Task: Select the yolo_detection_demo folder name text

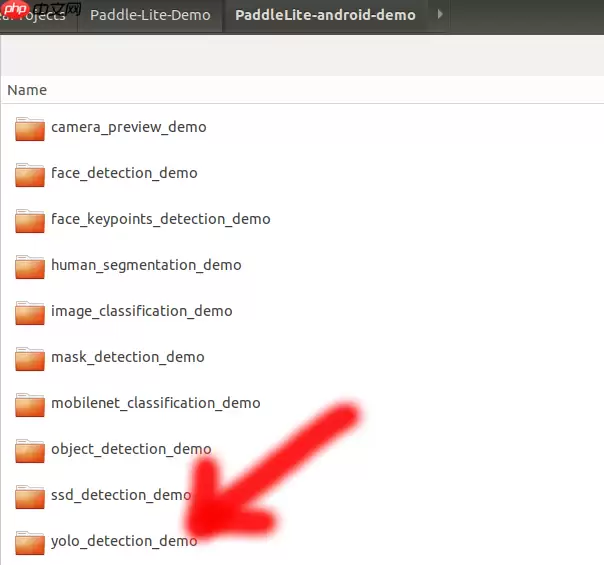Action: click(x=124, y=541)
